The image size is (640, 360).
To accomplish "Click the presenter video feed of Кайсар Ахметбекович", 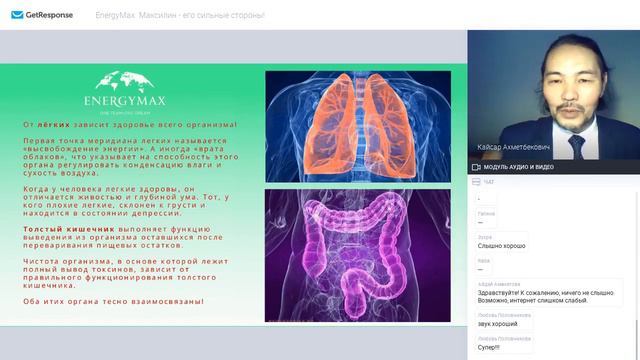I will [x=553, y=95].
